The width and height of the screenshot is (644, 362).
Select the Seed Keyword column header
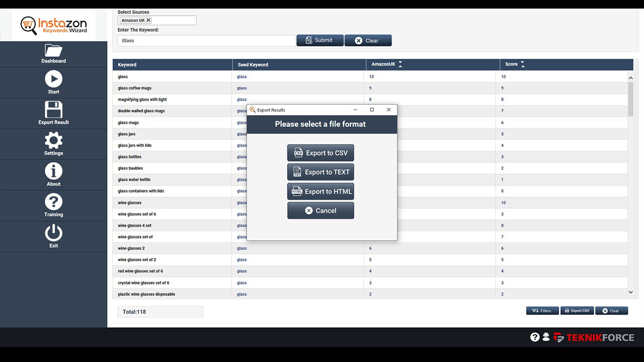coord(253,64)
